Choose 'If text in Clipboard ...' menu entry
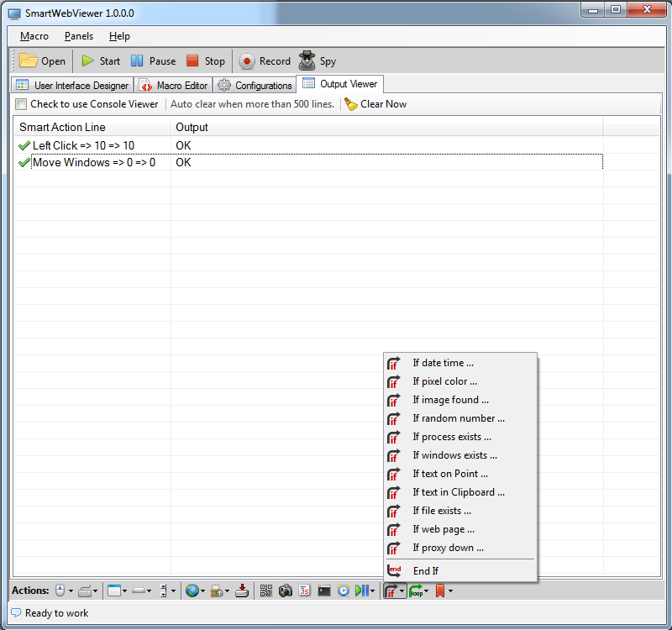 coord(460,492)
